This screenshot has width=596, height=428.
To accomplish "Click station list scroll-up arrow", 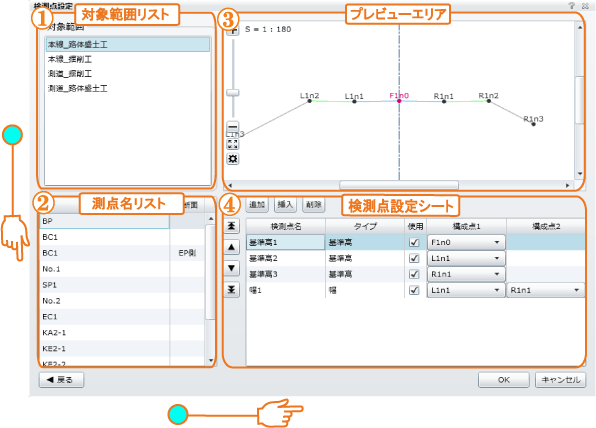I will click(x=211, y=219).
